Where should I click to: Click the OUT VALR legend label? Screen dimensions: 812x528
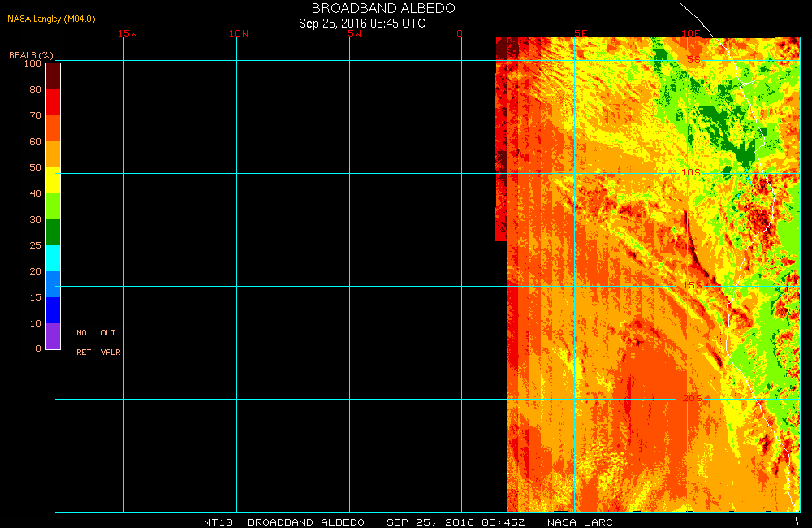tap(110, 343)
